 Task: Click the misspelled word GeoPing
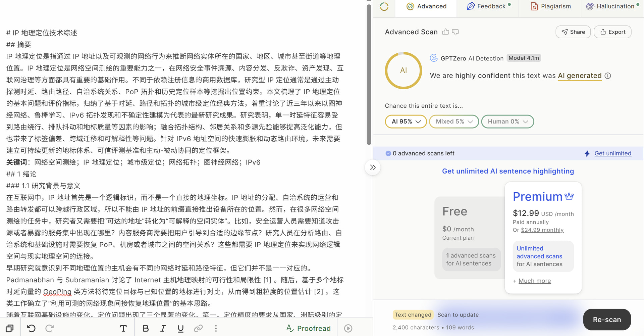tap(57, 292)
